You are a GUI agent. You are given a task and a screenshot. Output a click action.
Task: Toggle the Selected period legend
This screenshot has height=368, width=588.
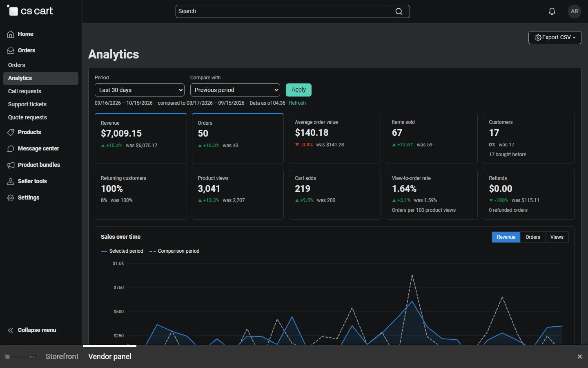click(x=122, y=251)
